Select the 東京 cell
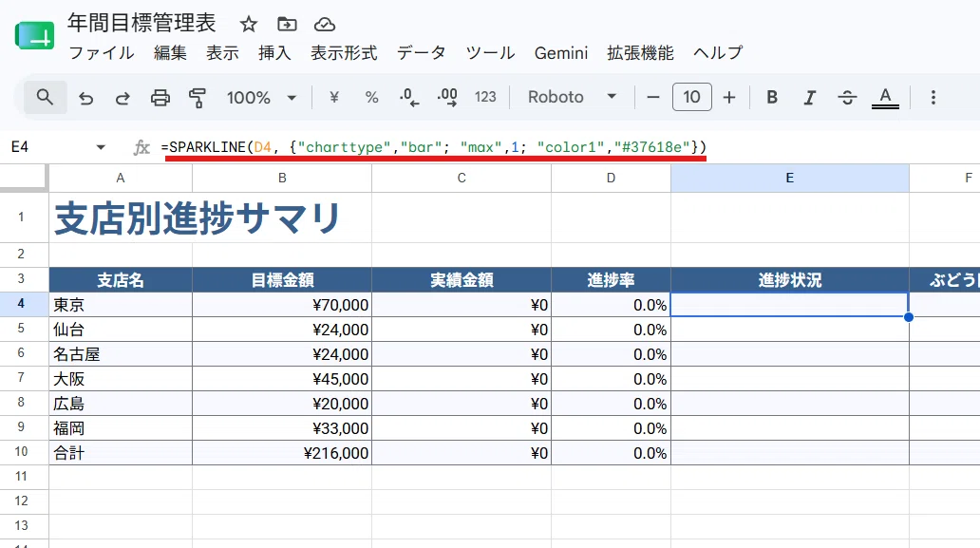Screen dimensions: 980x548 (121, 304)
